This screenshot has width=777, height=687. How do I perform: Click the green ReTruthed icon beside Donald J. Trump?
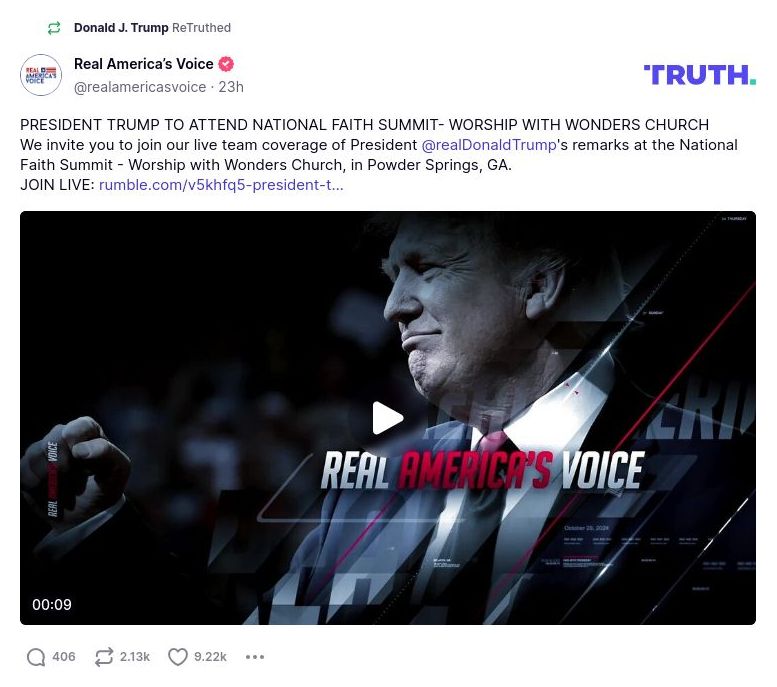coord(54,28)
